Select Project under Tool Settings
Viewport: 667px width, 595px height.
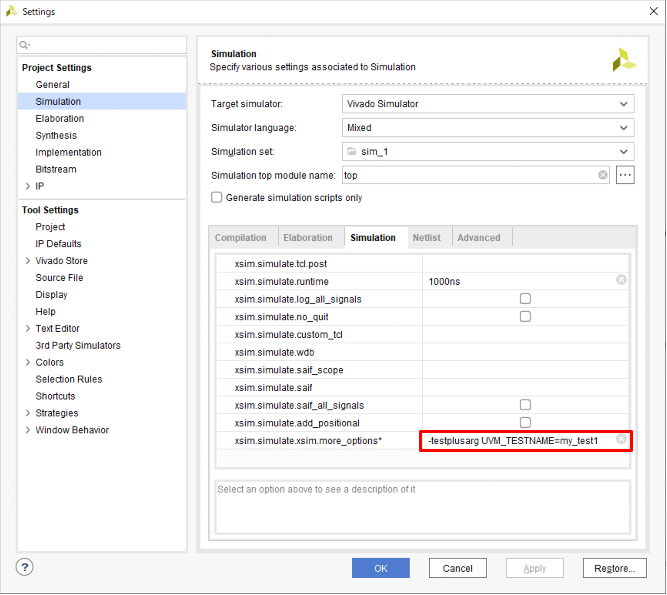coord(50,227)
